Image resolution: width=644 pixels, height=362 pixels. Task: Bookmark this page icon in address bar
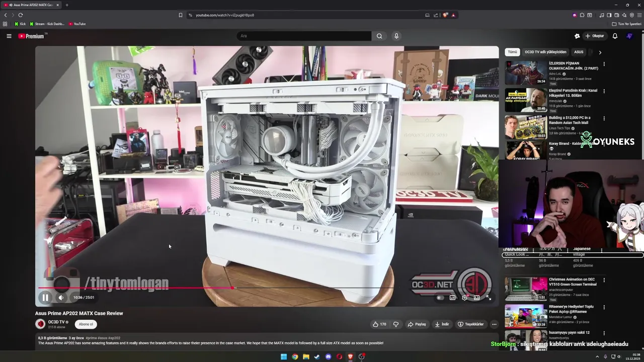point(181,15)
